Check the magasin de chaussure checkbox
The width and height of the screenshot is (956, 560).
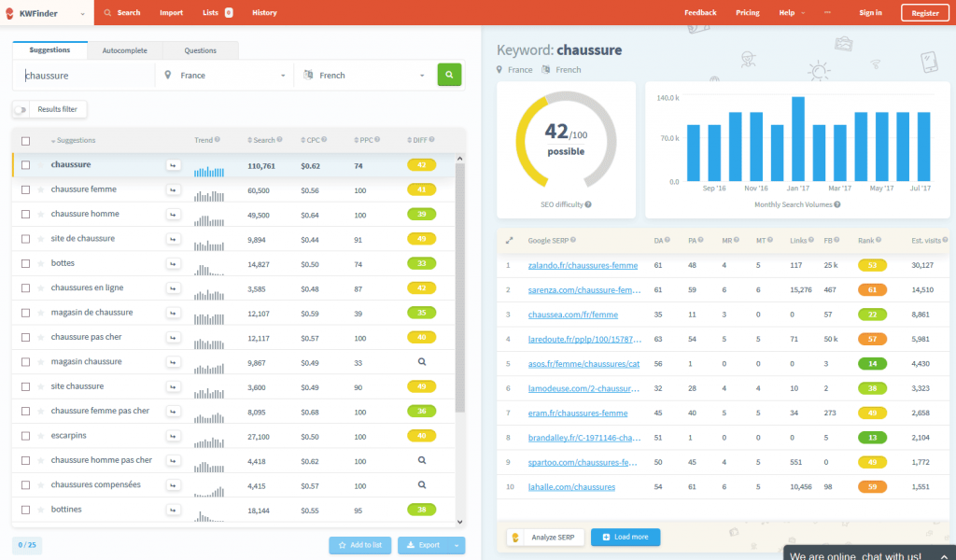[25, 314]
